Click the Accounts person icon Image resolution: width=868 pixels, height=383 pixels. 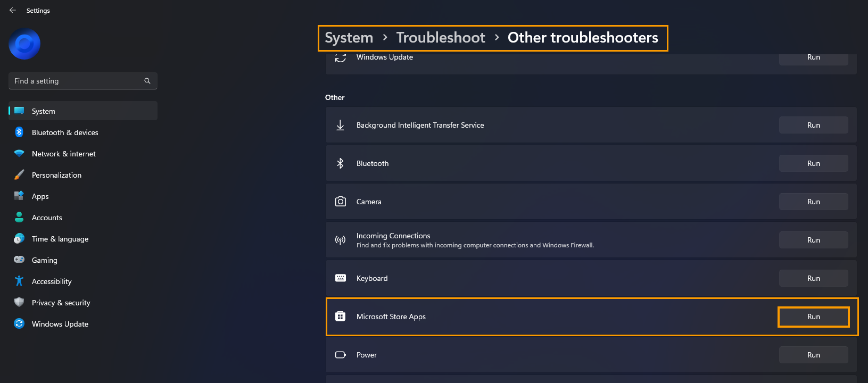(x=19, y=217)
